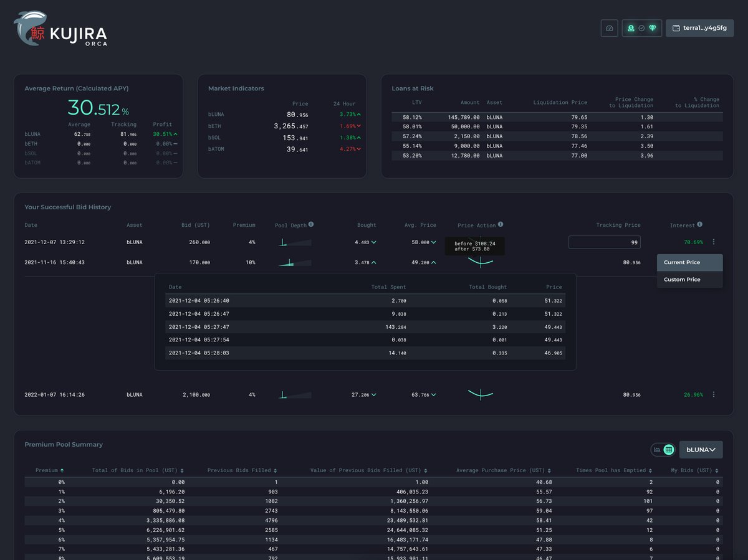This screenshot has height=560, width=748.
Task: Click bETH down arrow next to 1.69%
Action: (359, 126)
